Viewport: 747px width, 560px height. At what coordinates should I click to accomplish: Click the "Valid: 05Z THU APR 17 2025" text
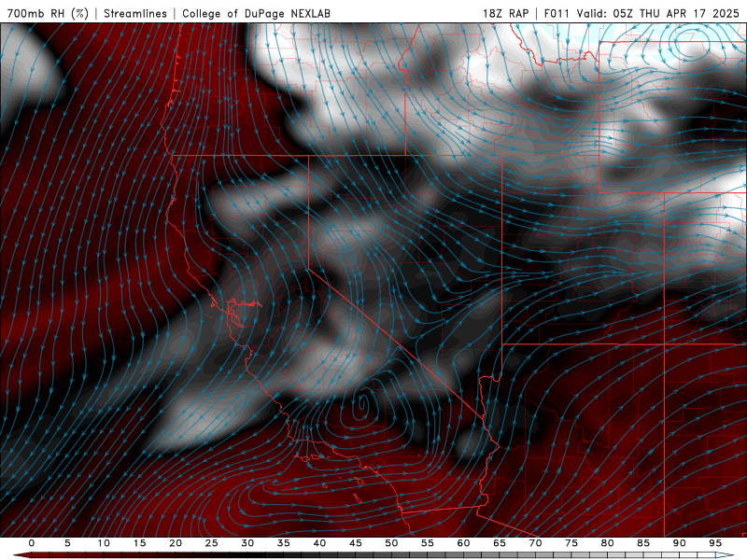point(658,13)
